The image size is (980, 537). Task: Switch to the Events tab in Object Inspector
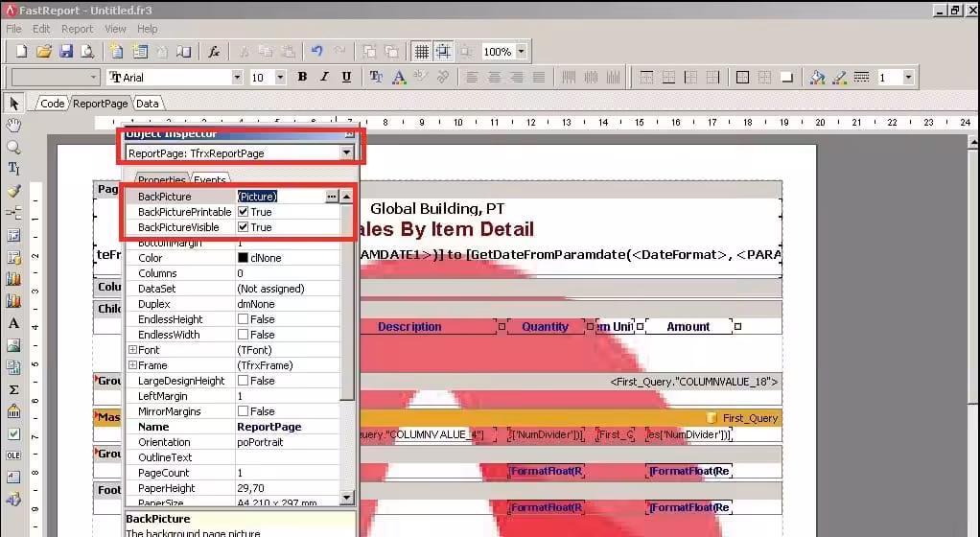[209, 179]
